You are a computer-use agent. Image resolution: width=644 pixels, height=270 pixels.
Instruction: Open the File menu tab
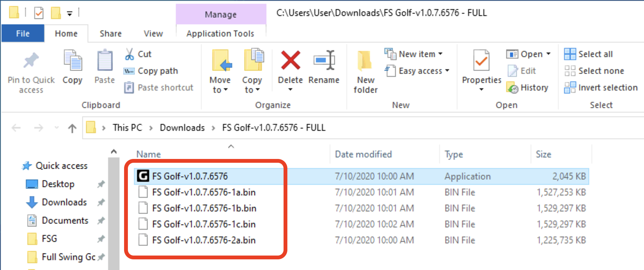23,33
